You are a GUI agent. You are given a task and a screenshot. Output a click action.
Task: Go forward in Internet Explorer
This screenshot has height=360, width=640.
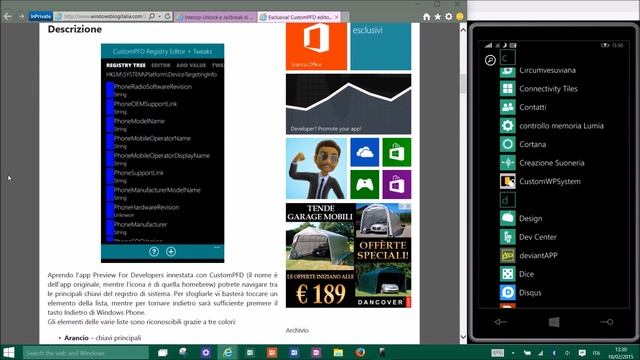click(x=21, y=16)
